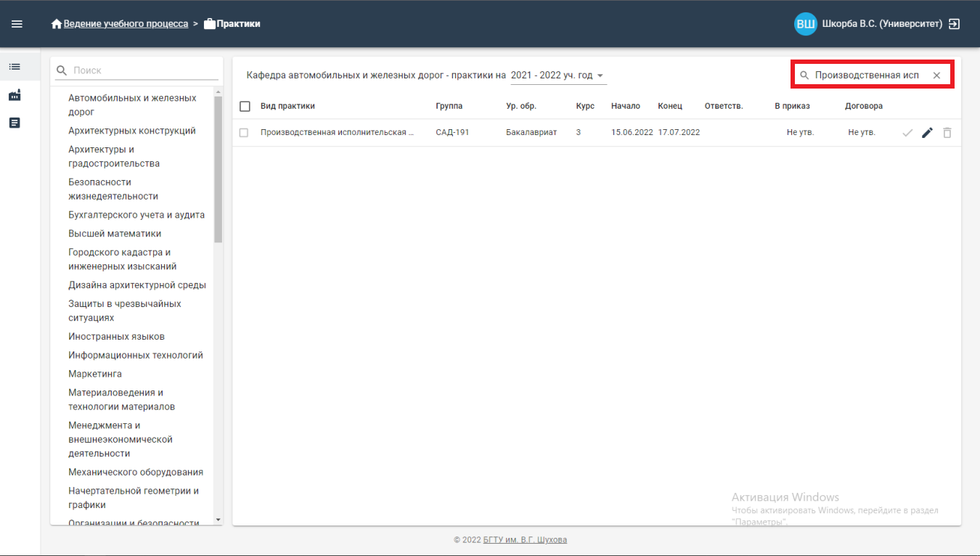This screenshot has width=980, height=556.
Task: Click the ВШ user avatar
Action: click(x=806, y=24)
